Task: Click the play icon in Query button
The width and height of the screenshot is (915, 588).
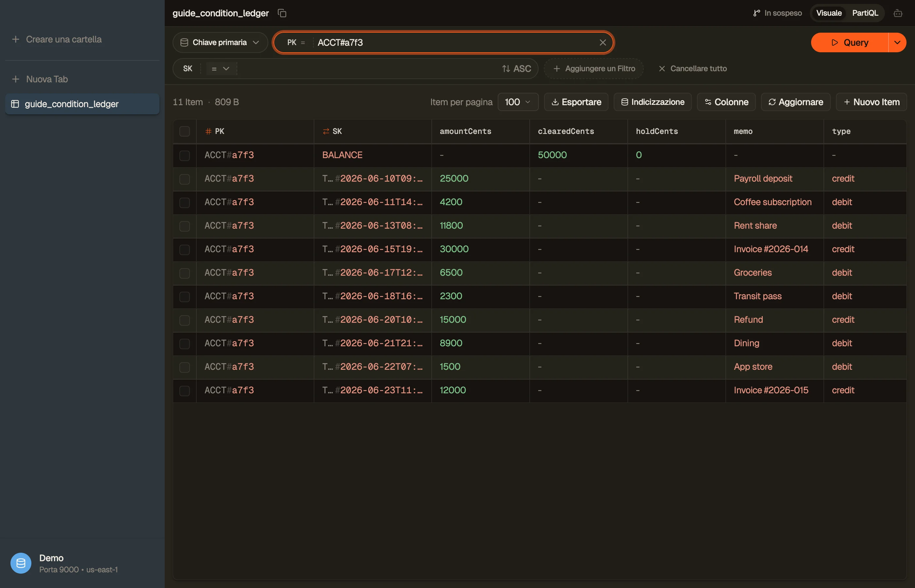Action: point(835,42)
